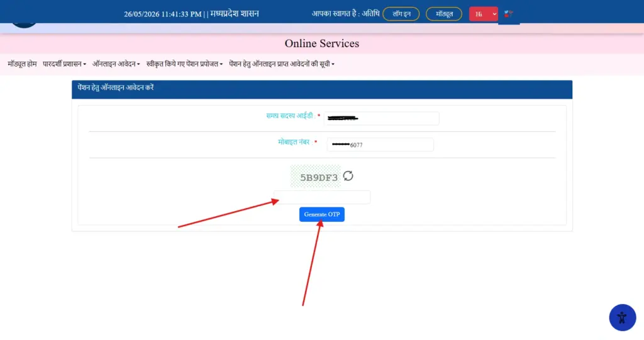Click the captcha text entry field
The height and width of the screenshot is (340, 644).
(322, 197)
